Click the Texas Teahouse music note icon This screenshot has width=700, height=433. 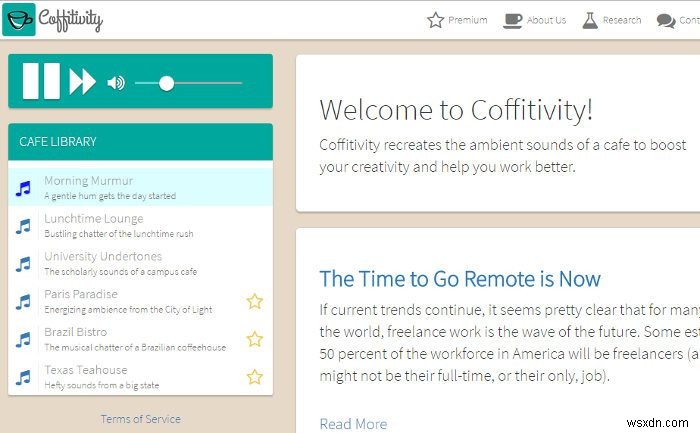[x=23, y=378]
